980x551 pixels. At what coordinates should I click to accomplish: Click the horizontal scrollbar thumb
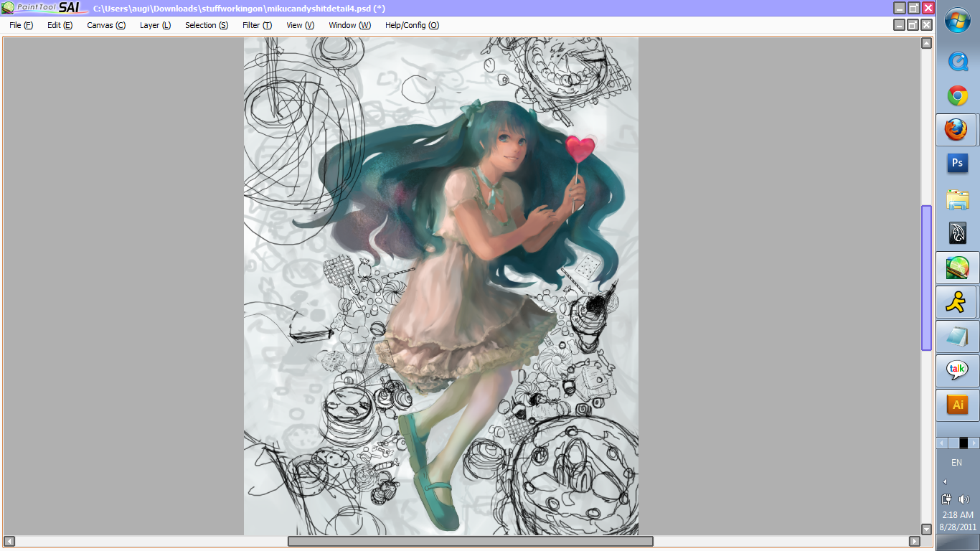pyautogui.click(x=471, y=541)
